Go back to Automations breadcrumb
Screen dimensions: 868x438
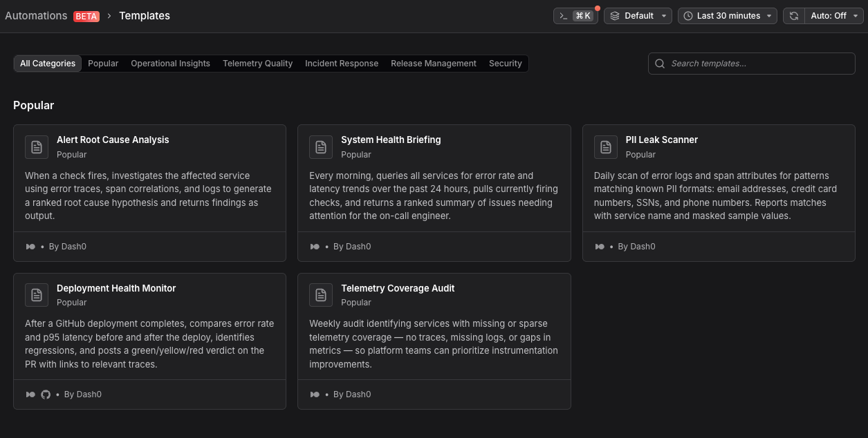(36, 15)
